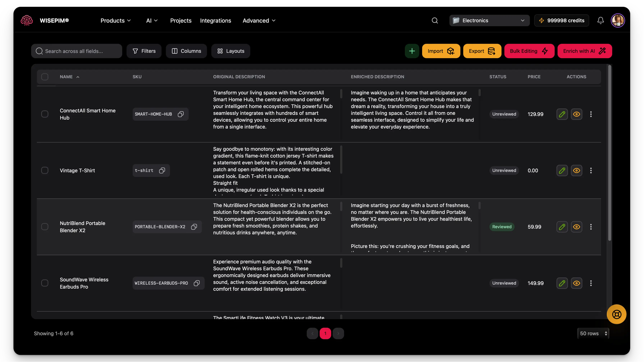
Task: Click the Enrich with AI button
Action: point(584,51)
